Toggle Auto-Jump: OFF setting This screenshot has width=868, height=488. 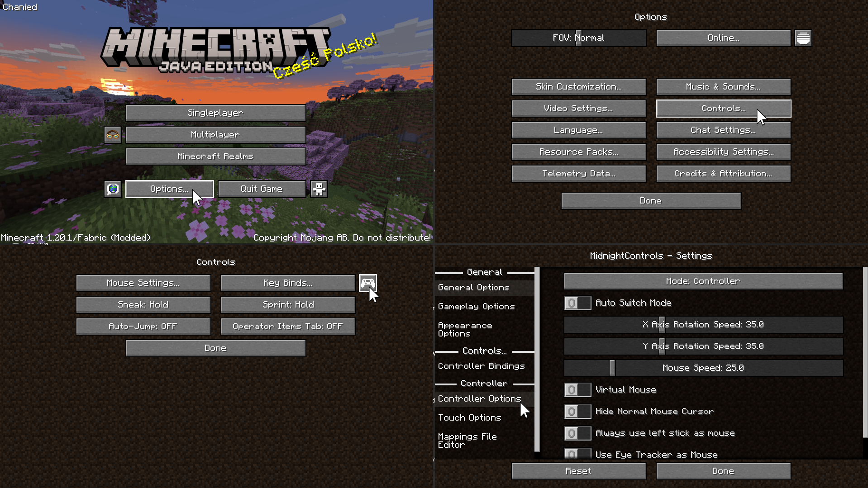tap(143, 327)
